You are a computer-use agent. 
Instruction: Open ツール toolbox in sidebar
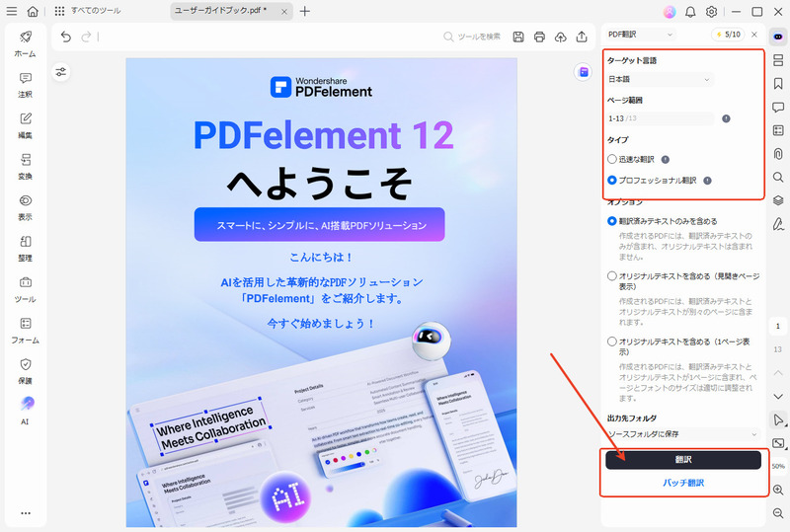click(26, 289)
